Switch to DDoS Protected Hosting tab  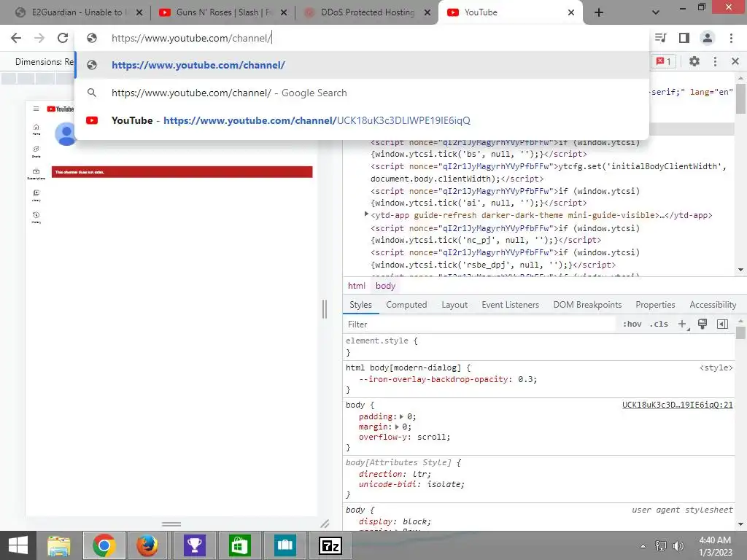click(361, 12)
